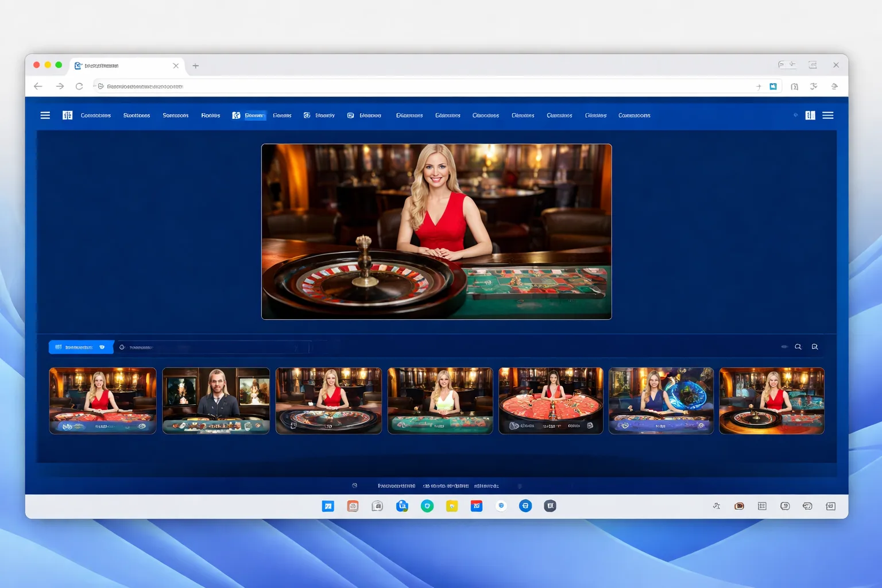Open a new browser tab with the plus

(195, 66)
